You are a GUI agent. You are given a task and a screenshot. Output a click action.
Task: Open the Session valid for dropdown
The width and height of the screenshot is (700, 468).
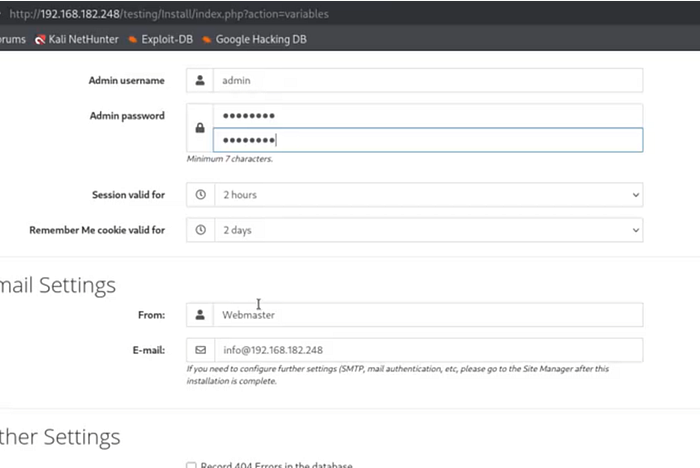[429, 195]
